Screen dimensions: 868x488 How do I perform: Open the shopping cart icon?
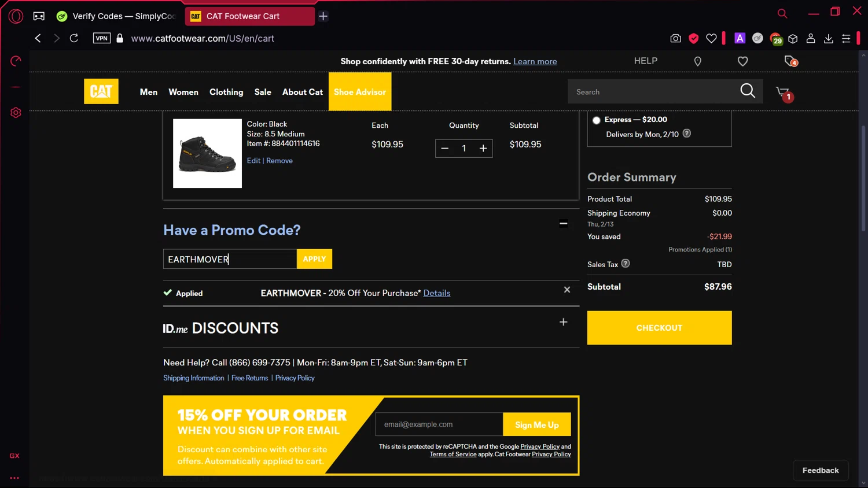point(785,93)
